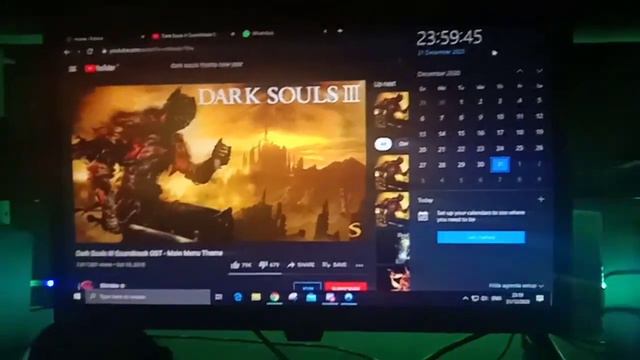Select the All filter chip
This screenshot has width=640, height=360.
coord(383,144)
